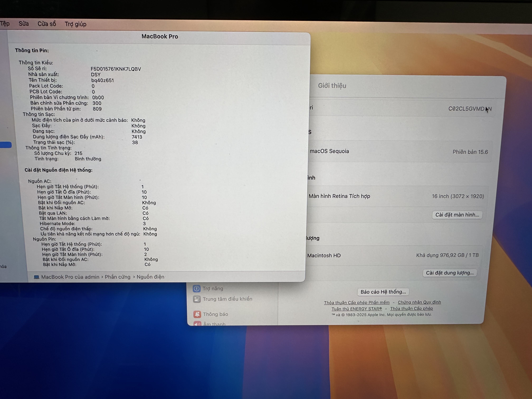Image resolution: width=532 pixels, height=399 pixels.
Task: Open Báo cáo Hệ thống report
Action: click(x=383, y=292)
